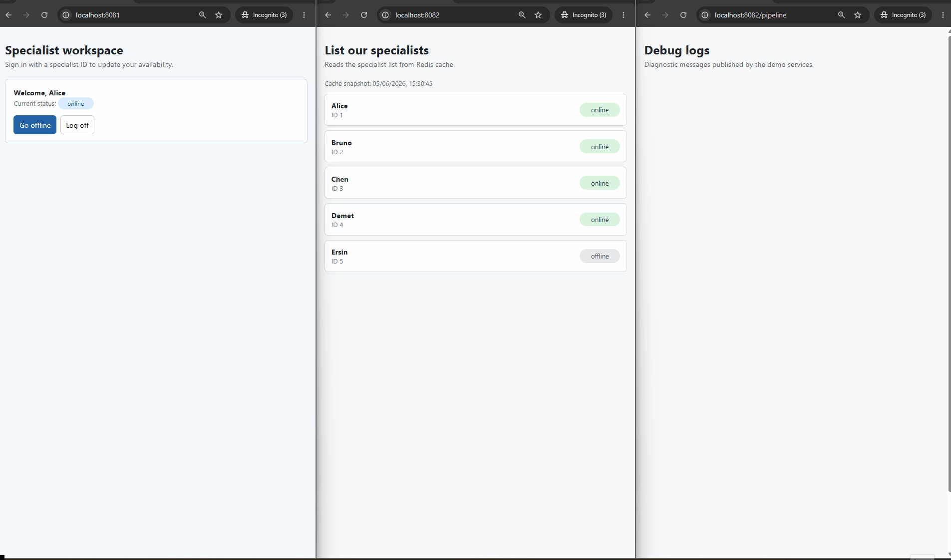This screenshot has width=951, height=560.
Task: Click the Log off button
Action: [x=77, y=125]
